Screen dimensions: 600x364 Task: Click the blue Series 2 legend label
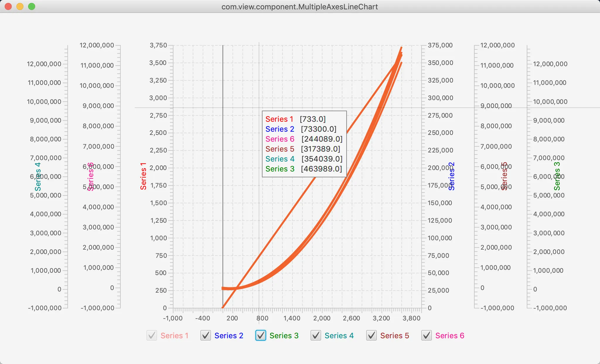(229, 336)
